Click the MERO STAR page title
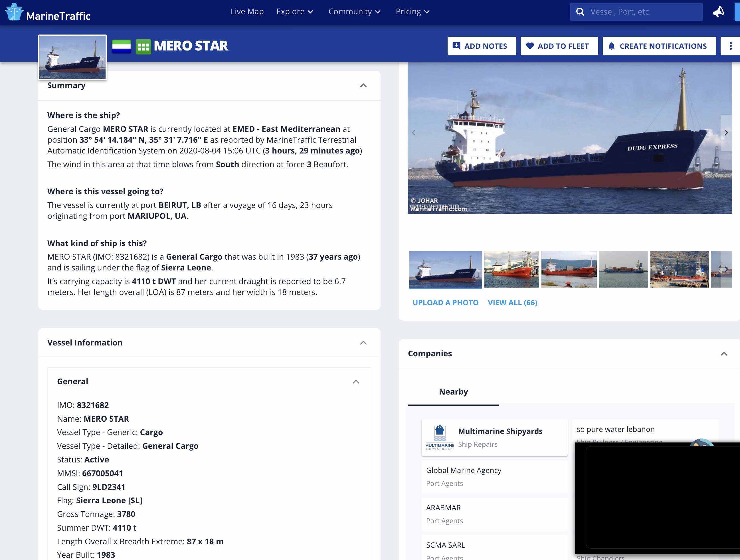 [x=191, y=46]
